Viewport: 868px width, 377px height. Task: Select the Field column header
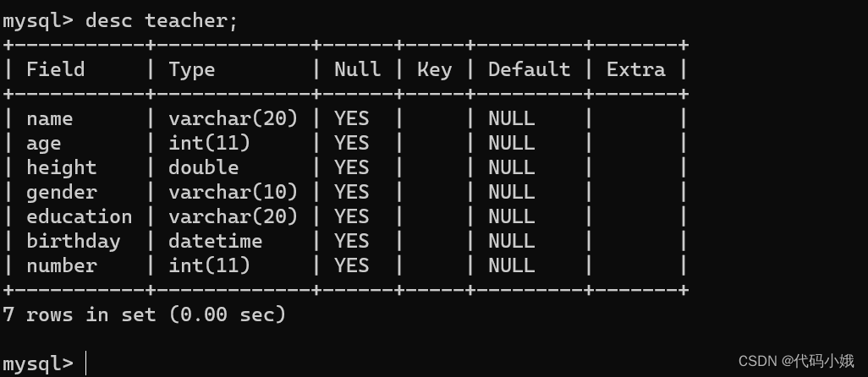[x=56, y=69]
